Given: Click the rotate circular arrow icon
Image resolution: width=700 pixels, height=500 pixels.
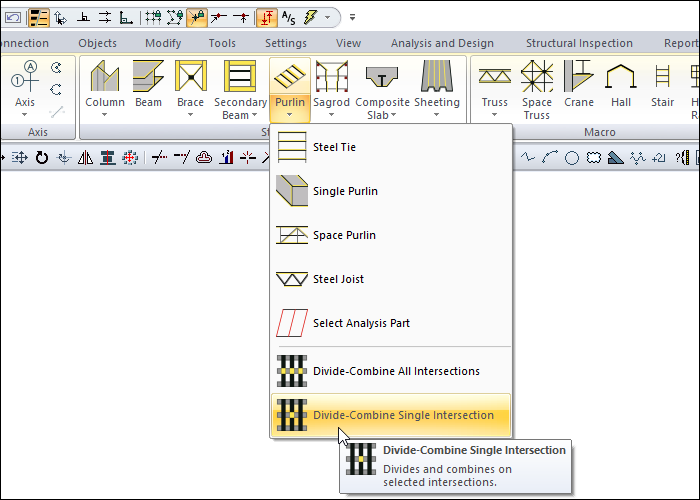Looking at the screenshot, I should (42, 157).
